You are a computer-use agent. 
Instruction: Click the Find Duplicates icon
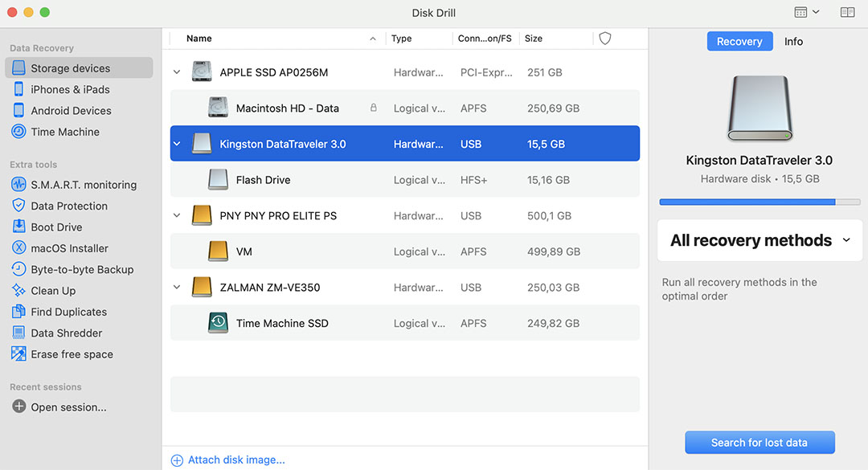click(x=18, y=311)
